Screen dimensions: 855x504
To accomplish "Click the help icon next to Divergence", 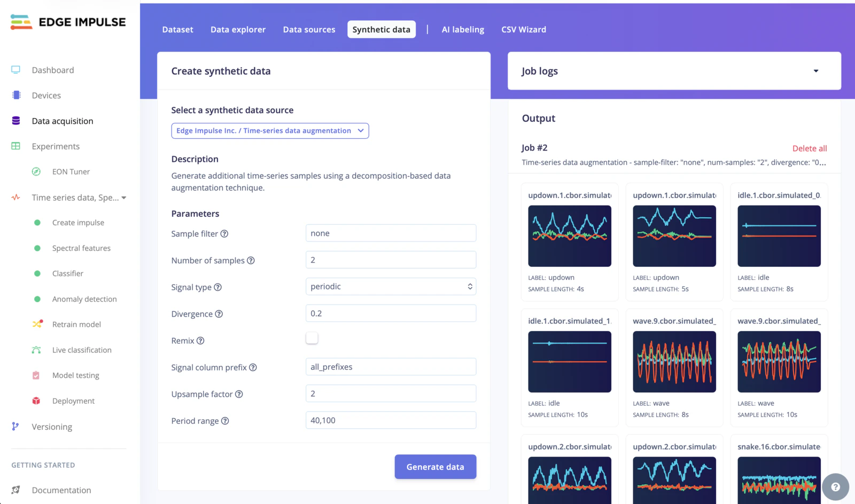I will [x=219, y=313].
